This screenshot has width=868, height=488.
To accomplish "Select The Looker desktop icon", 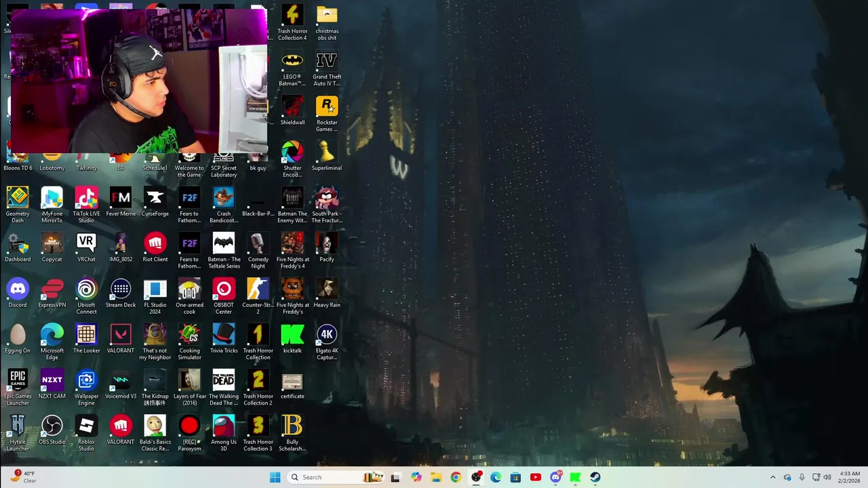I will 86,339.
